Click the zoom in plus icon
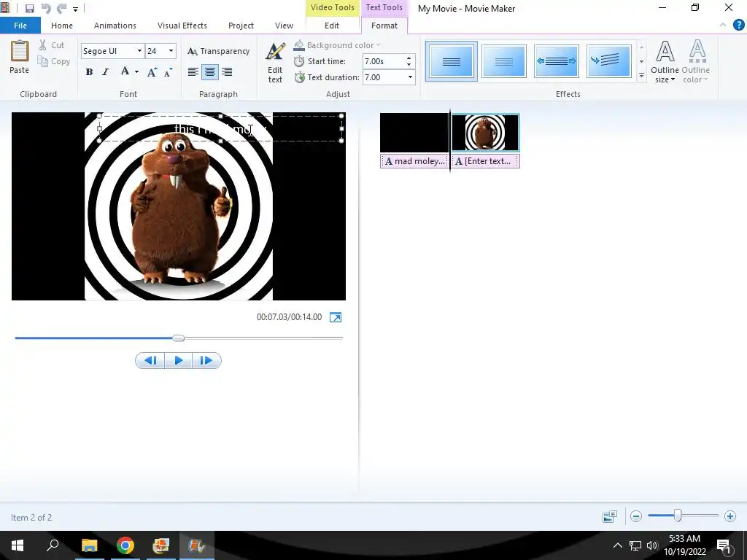Viewport: 747px width, 560px height. [729, 516]
